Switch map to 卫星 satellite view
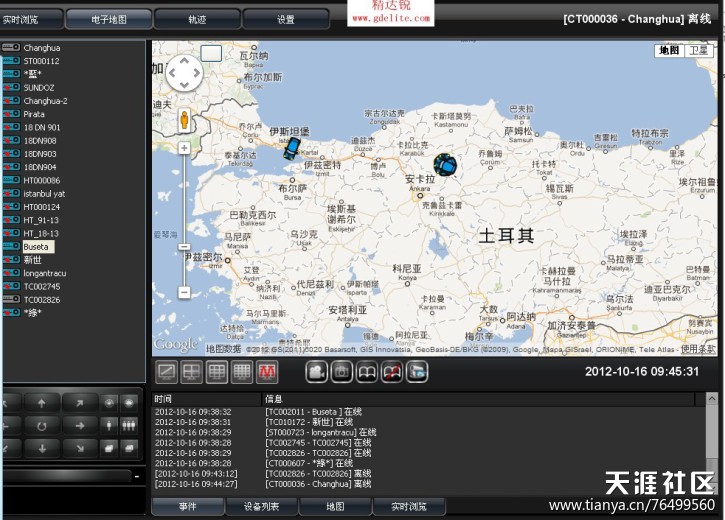725x520 pixels. pos(698,50)
